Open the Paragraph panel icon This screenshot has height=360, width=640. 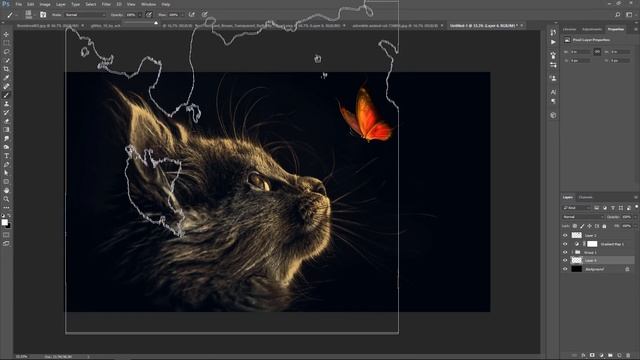(553, 101)
